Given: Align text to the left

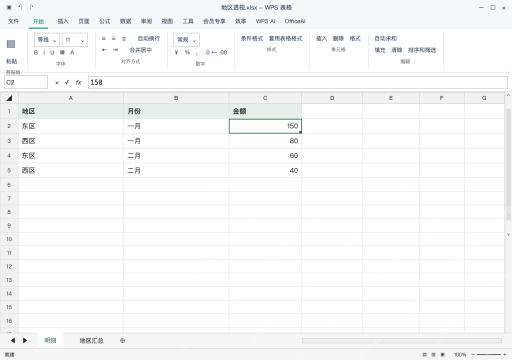Looking at the screenshot, I should click(x=104, y=39).
